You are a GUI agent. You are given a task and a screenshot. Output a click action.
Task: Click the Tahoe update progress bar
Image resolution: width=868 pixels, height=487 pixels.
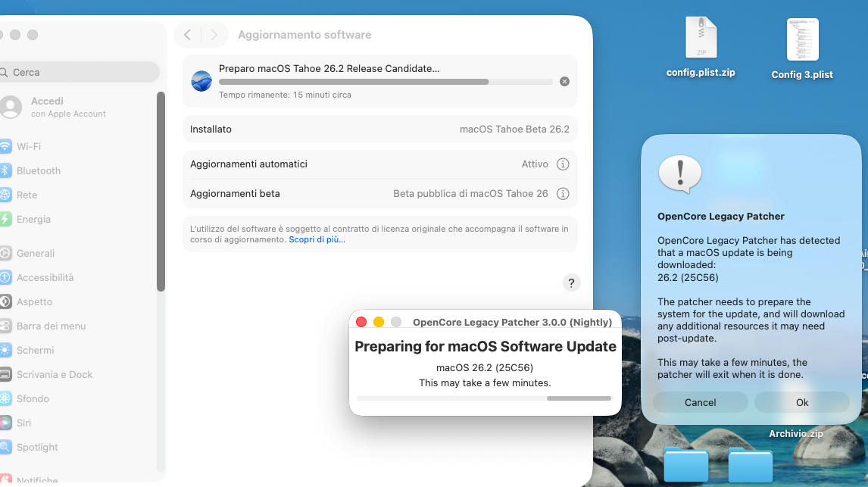[x=386, y=82]
